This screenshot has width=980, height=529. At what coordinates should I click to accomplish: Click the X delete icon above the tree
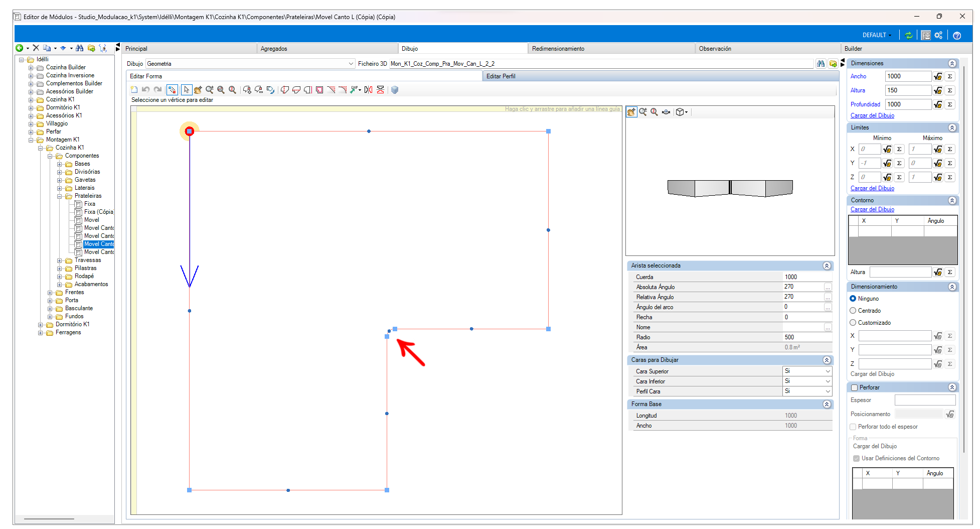(x=36, y=48)
